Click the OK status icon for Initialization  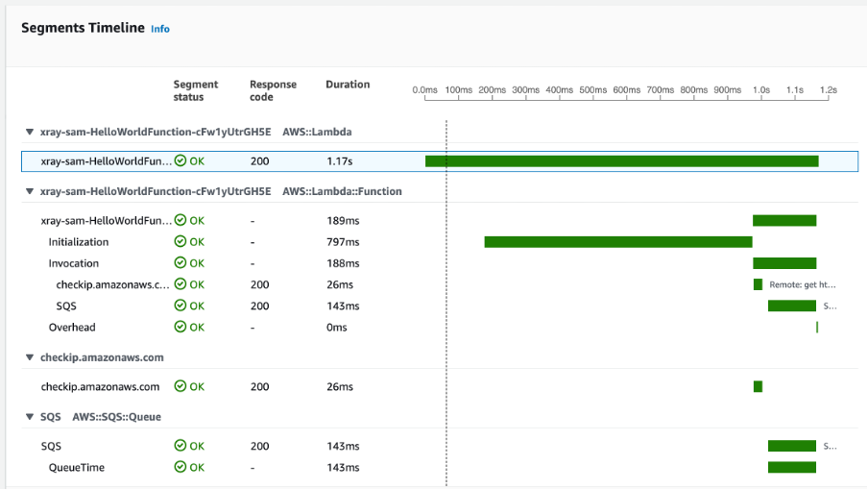click(x=181, y=241)
